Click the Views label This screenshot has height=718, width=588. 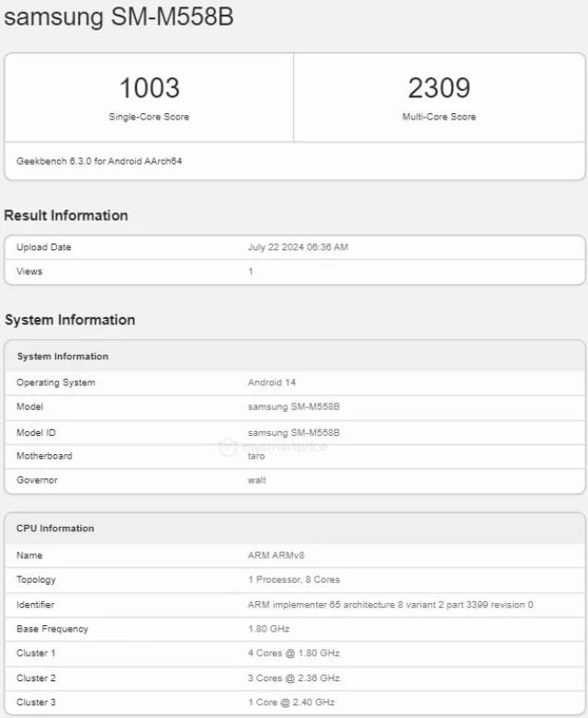point(29,271)
